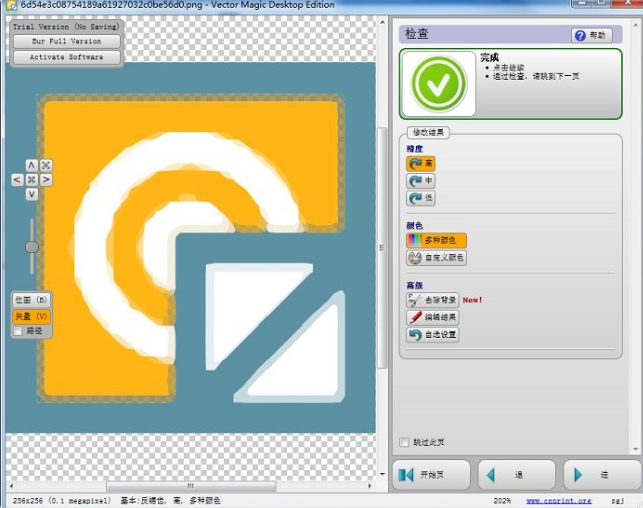
Task: Set 精度 to 中 (medium detail)
Action: click(421, 181)
